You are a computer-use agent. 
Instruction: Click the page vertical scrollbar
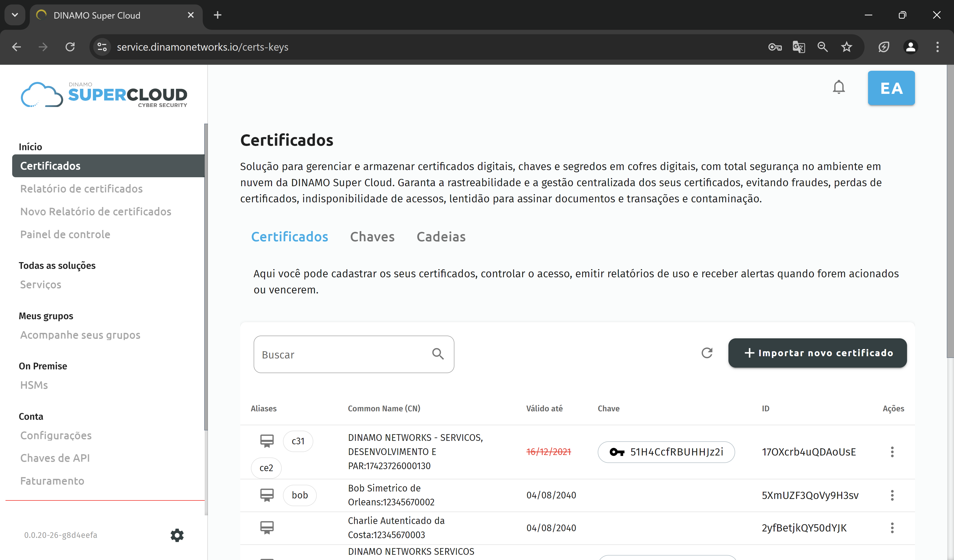(x=950, y=211)
